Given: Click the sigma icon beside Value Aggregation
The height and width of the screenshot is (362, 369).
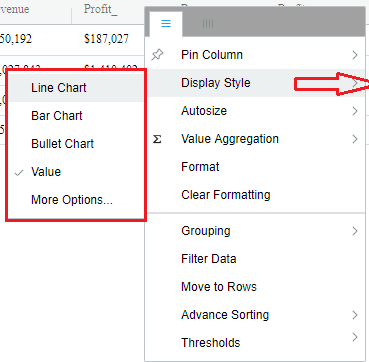Looking at the screenshot, I should (x=157, y=139).
